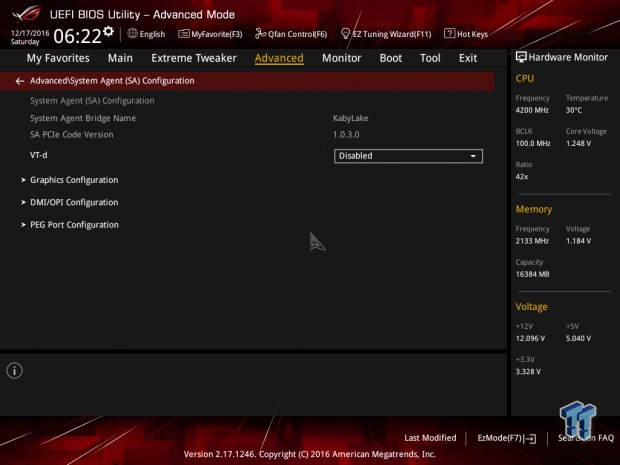Click BCLK 100.0 MHz value

pyautogui.click(x=533, y=144)
